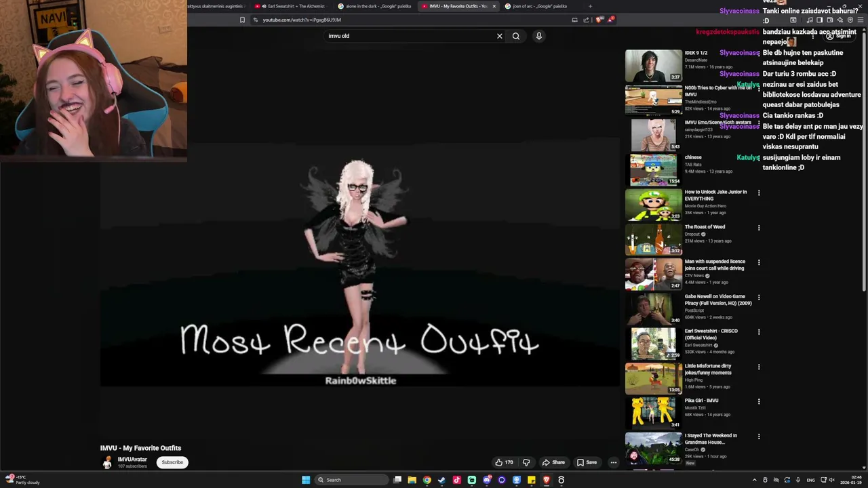868x488 pixels.
Task: Click video title 'IMVU - My Favorite Outfits'
Action: (x=140, y=448)
